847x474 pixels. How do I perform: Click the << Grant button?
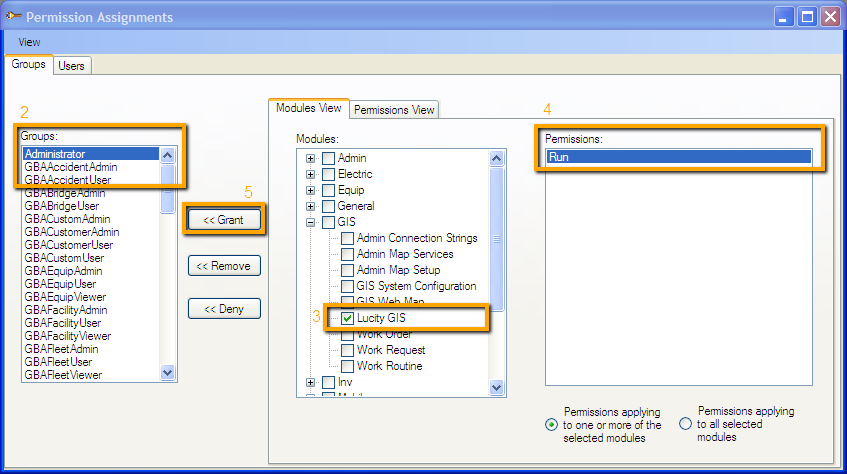tap(224, 220)
